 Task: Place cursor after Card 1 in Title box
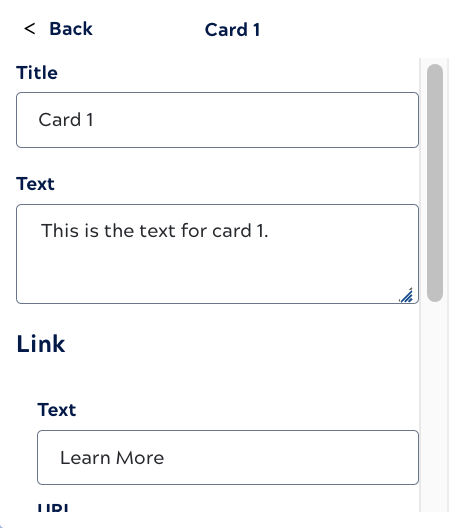[94, 120]
